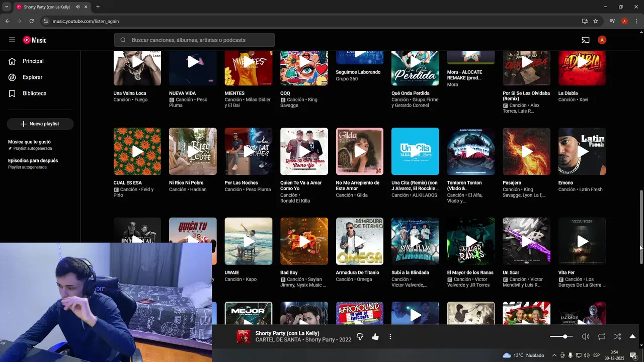
Task: Expand the player page with up arrow
Action: [x=632, y=337]
